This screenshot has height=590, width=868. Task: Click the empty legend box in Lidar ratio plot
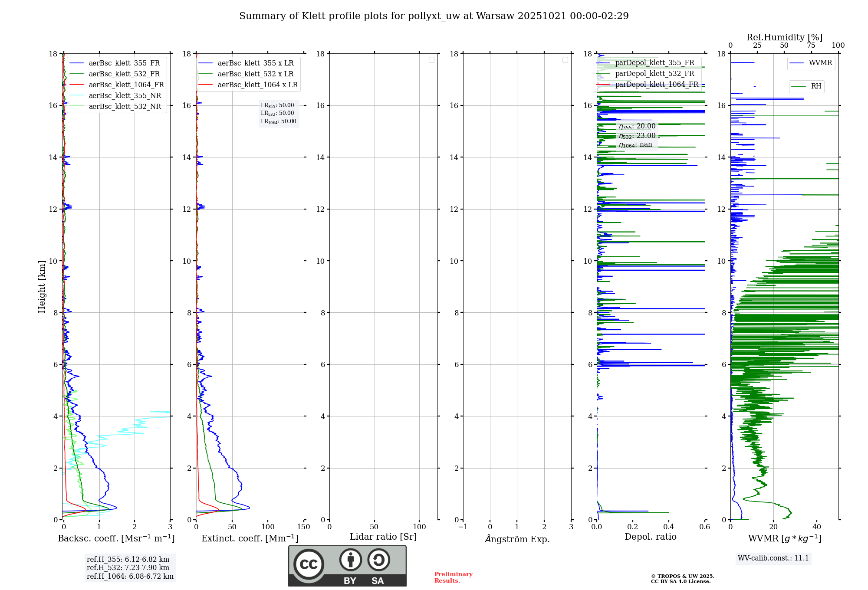431,60
